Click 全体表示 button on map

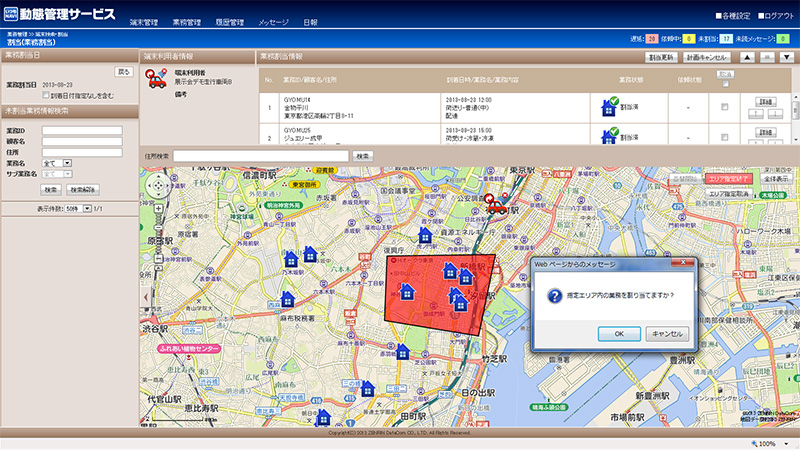pos(776,179)
